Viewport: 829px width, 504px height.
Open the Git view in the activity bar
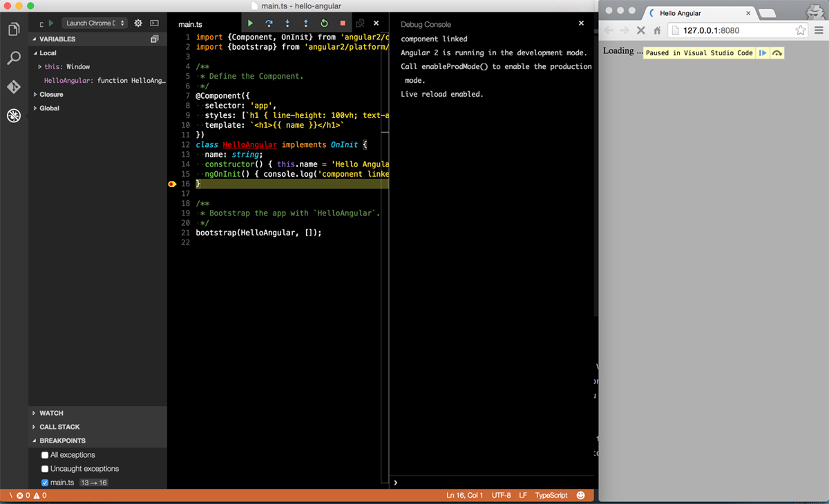click(14, 86)
